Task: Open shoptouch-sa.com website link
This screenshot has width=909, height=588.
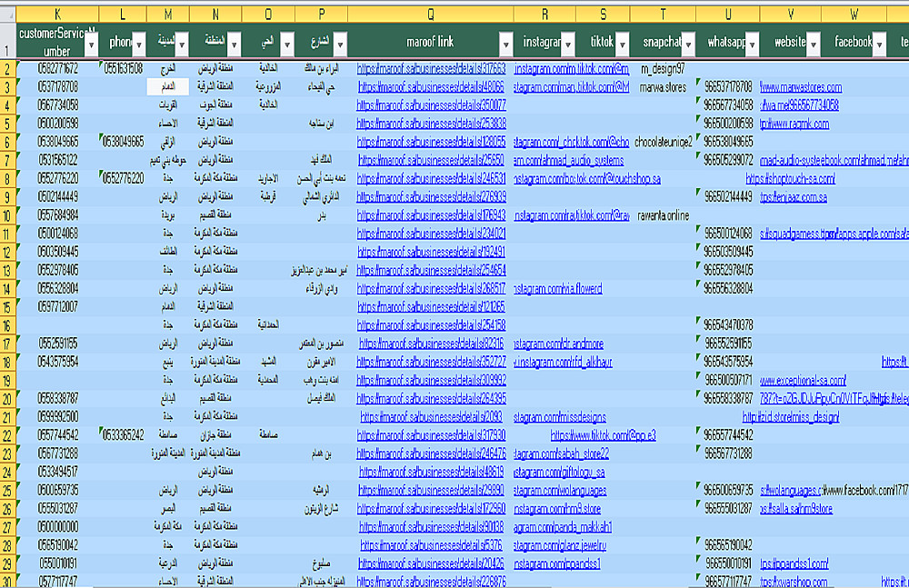Action: [x=790, y=179]
